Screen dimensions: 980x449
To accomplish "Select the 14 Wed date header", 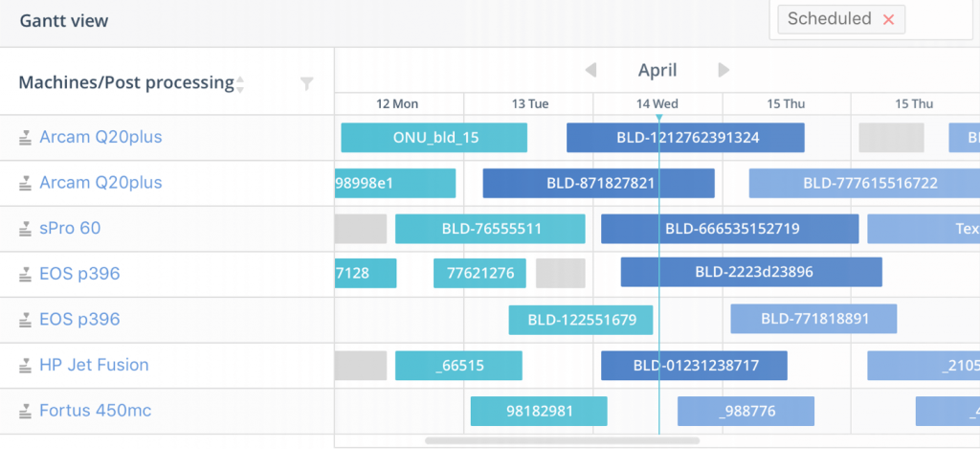I will [657, 103].
